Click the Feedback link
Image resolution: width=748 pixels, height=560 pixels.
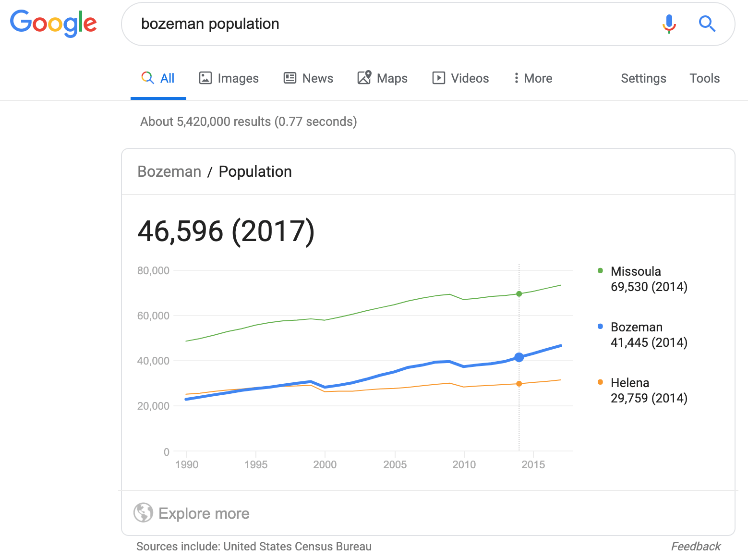coord(695,547)
